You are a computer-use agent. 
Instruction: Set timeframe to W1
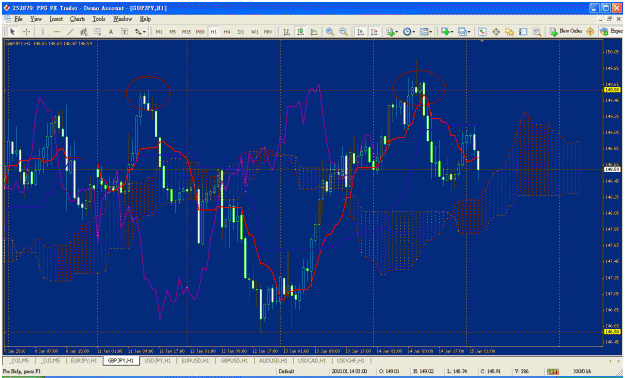[x=254, y=32]
